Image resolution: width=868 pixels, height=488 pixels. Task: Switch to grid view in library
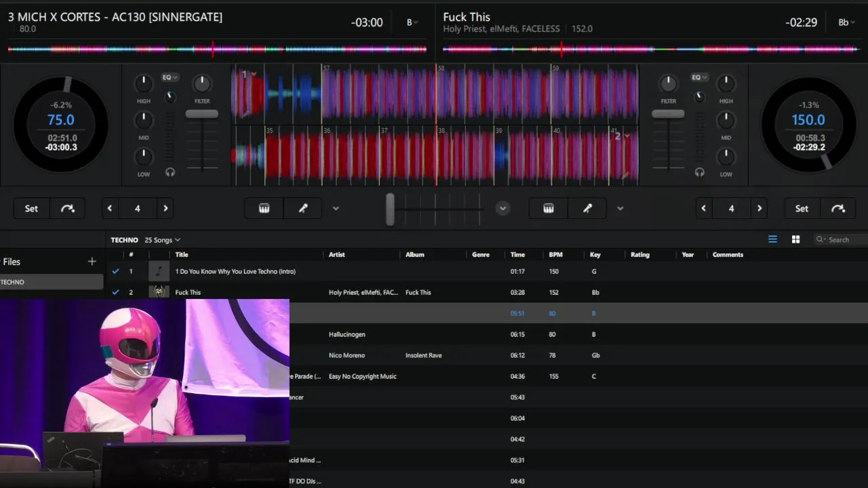point(795,239)
